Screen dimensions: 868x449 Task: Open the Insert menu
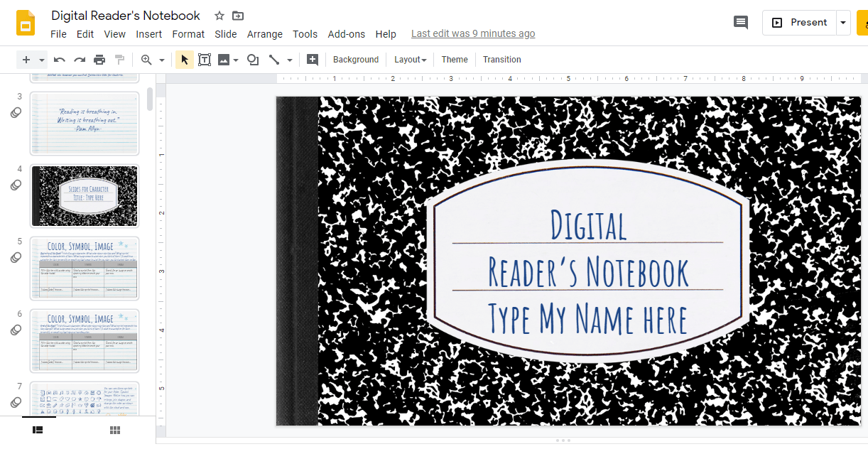(x=148, y=33)
